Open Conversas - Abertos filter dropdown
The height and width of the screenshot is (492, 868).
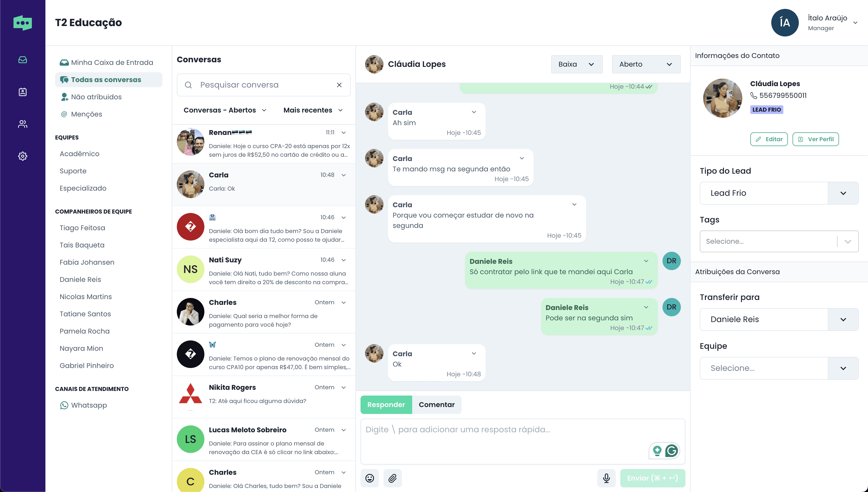pyautogui.click(x=225, y=110)
